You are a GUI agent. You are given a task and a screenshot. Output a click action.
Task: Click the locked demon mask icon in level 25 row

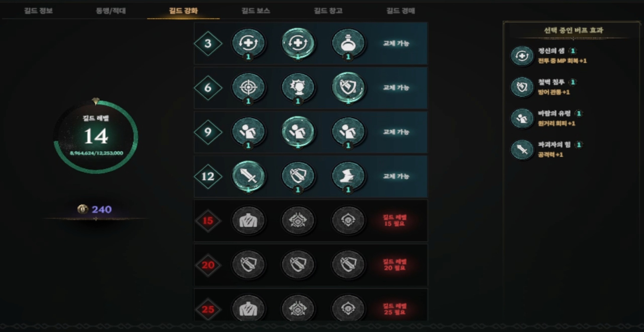tap(298, 309)
